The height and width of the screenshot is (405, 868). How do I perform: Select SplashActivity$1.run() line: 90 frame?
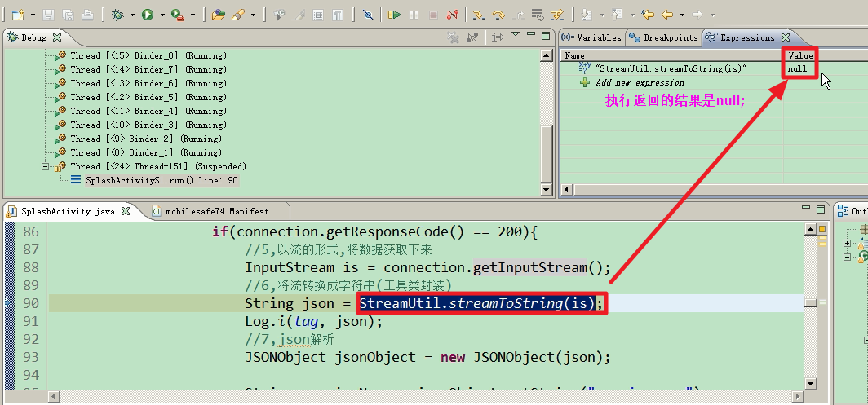coord(162,180)
